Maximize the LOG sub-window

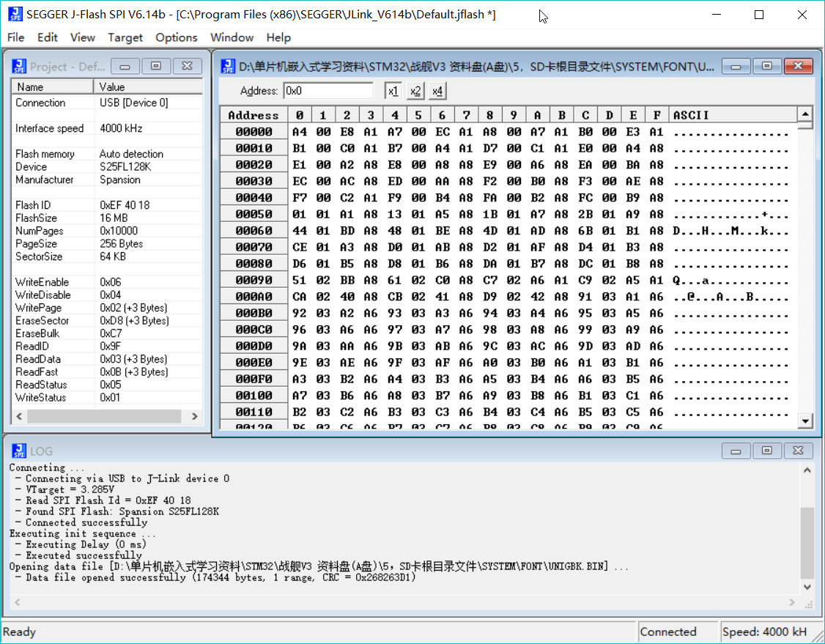tap(766, 451)
